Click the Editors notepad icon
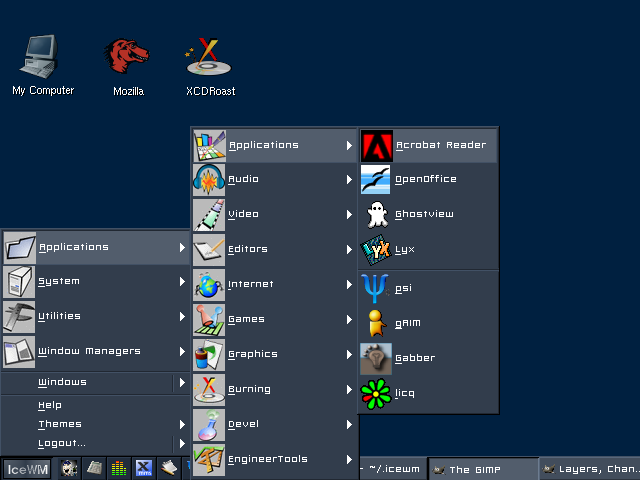 pyautogui.click(x=209, y=249)
